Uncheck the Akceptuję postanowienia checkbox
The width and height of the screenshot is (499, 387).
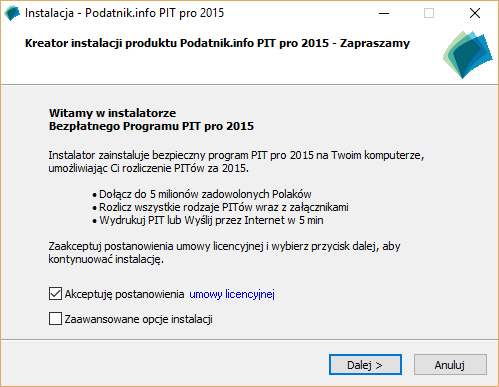tap(55, 294)
